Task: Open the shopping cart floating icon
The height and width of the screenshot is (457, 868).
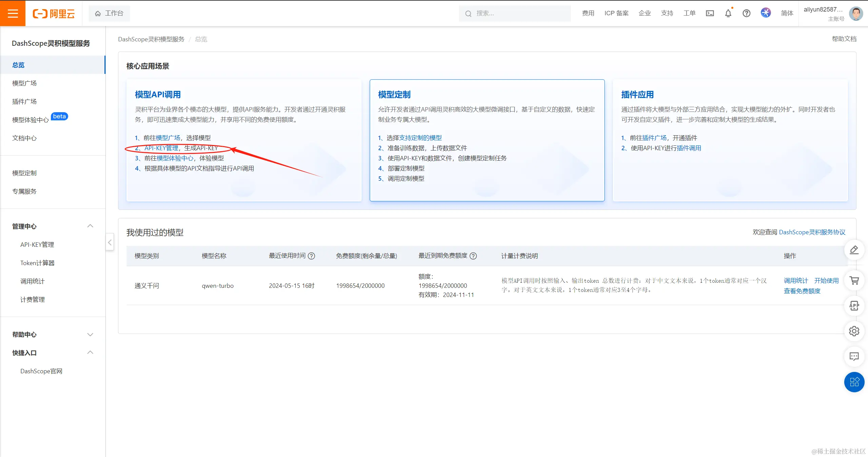Action: click(854, 281)
